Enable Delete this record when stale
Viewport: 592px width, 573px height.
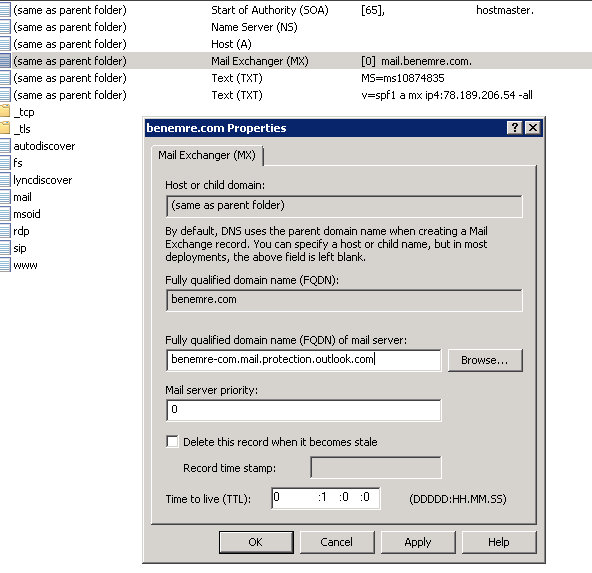(x=172, y=442)
